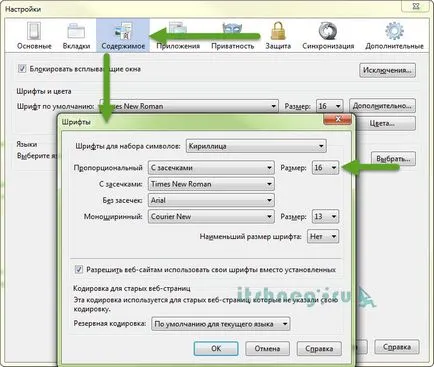The width and height of the screenshot is (434, 367).
Task: Click the Выбрать button for languages
Action: tap(393, 159)
